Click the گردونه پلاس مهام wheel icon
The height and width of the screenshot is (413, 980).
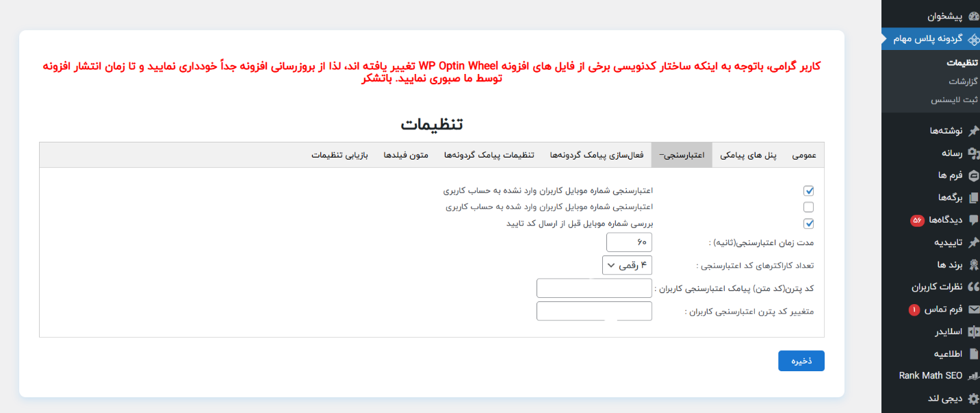pyautogui.click(x=973, y=38)
